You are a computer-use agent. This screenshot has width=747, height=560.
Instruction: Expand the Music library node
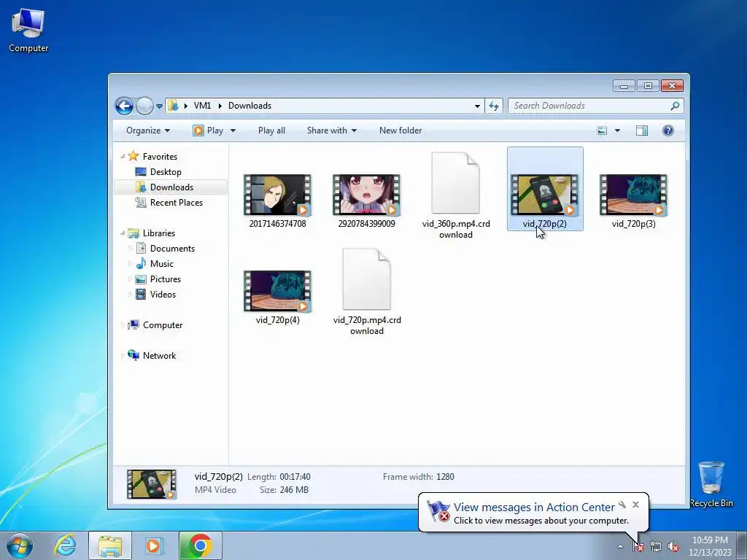(x=130, y=264)
